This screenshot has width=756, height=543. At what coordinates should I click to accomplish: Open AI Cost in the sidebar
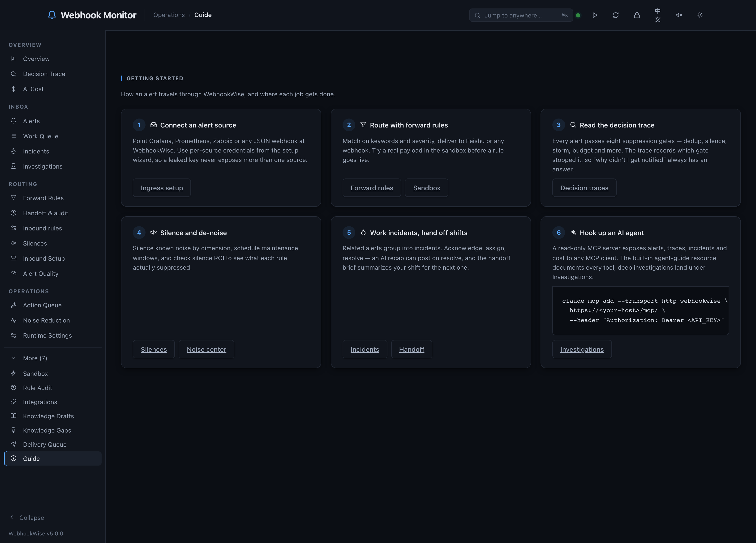[x=53, y=89]
